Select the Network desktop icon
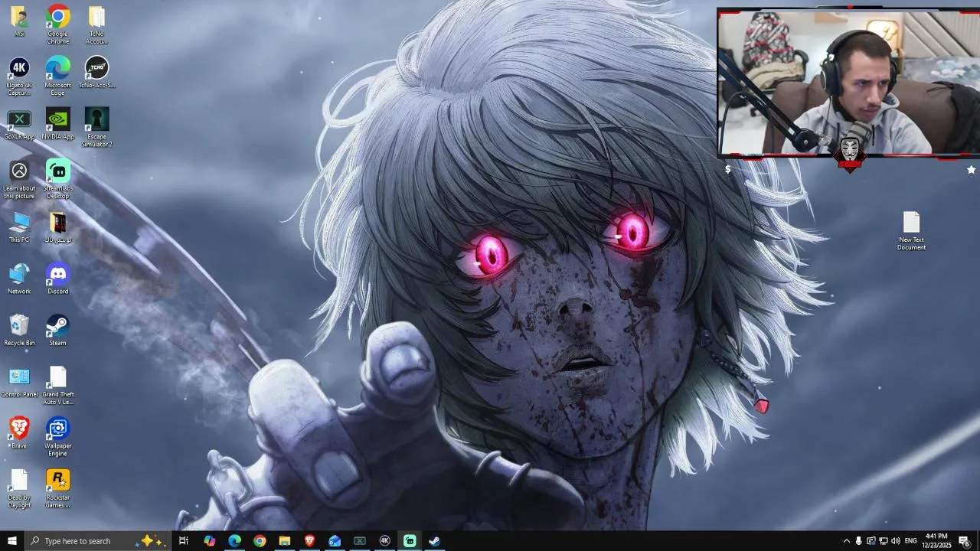980x551 pixels. pos(19,279)
